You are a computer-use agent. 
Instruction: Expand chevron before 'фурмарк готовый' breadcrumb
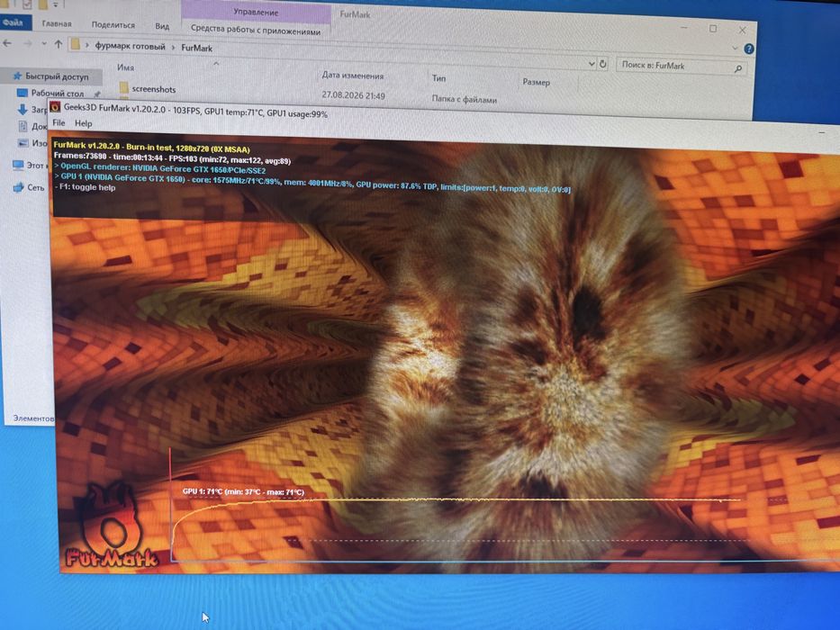tap(87, 46)
